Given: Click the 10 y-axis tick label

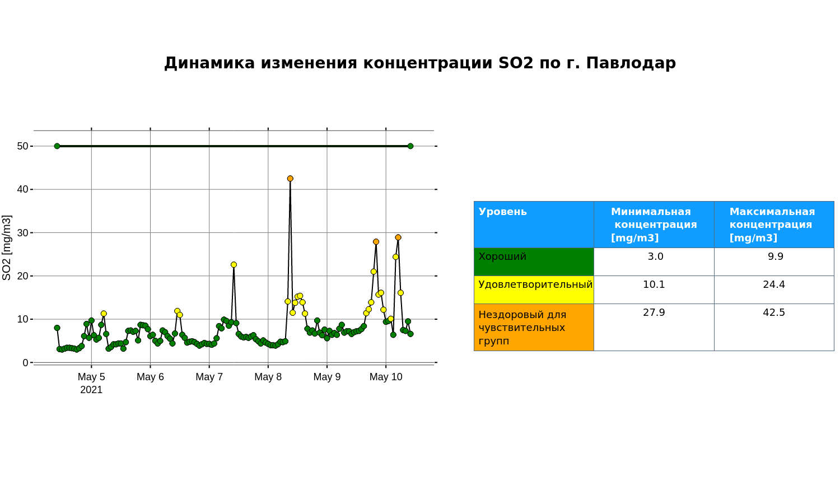Looking at the screenshot, I should [x=22, y=319].
